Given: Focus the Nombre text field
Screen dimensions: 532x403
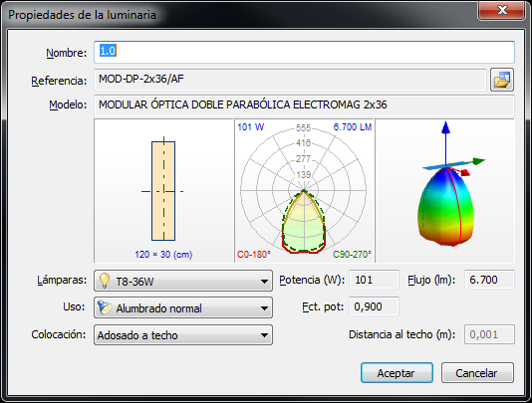Looking at the screenshot, I should click(x=304, y=52).
